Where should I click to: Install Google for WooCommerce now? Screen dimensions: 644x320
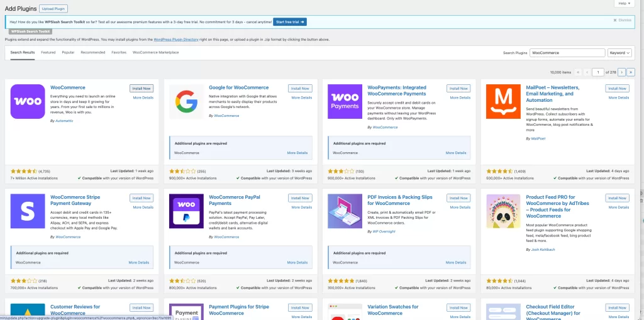300,88
